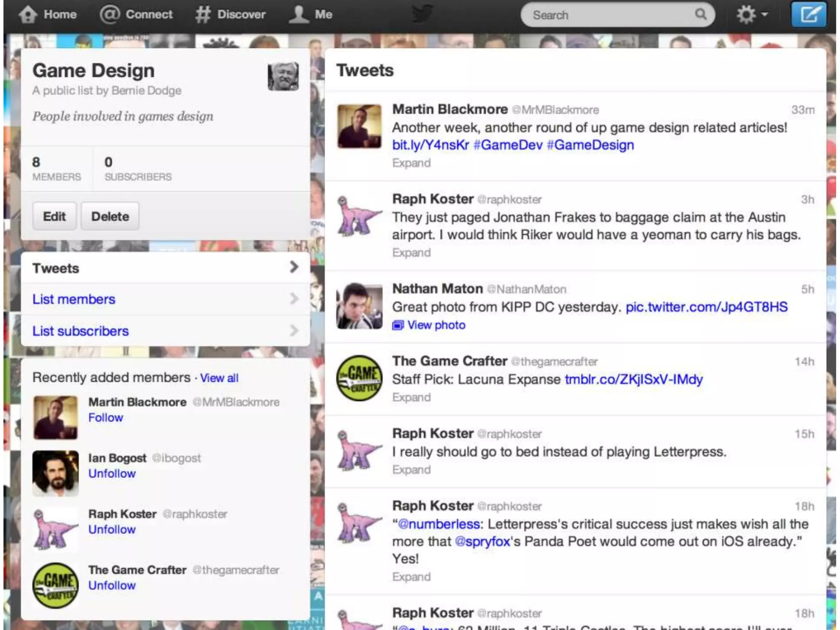840x630 pixels.
Task: Click The Game Crafter avatar in timeline
Action: pos(359,378)
